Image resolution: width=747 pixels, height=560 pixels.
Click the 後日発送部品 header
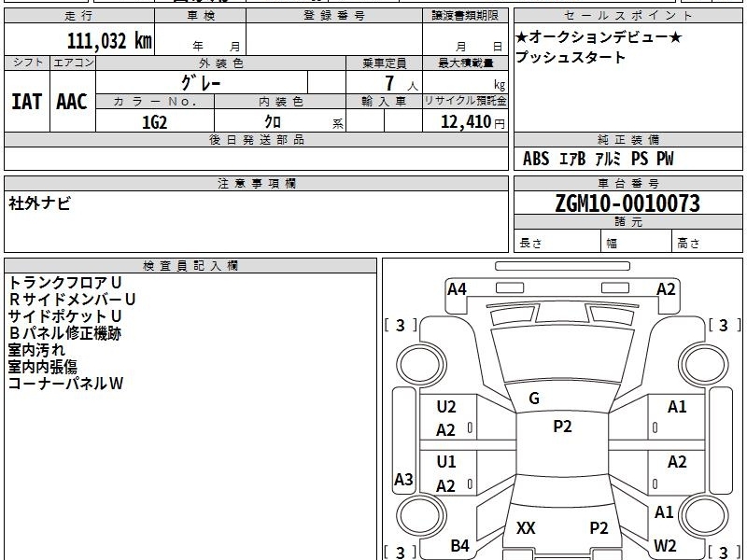(256, 140)
